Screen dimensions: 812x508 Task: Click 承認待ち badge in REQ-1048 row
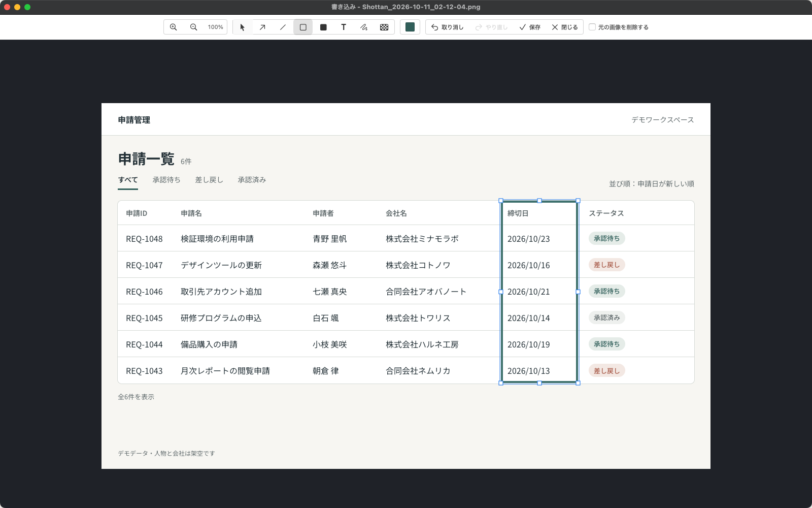pos(607,238)
